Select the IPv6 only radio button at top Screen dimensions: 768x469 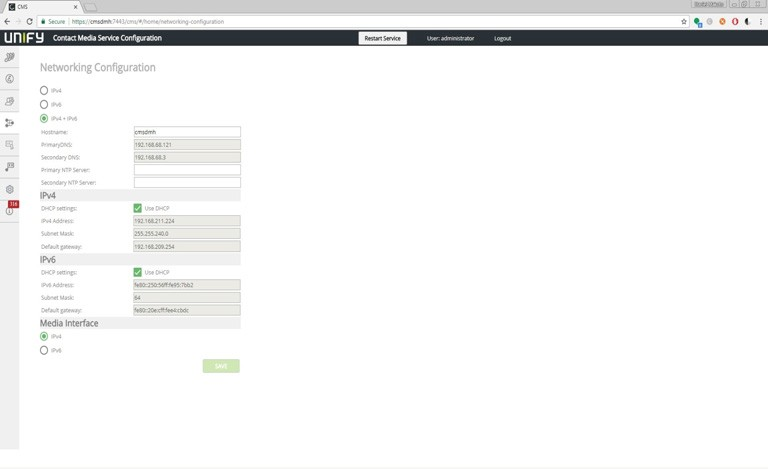pos(44,104)
